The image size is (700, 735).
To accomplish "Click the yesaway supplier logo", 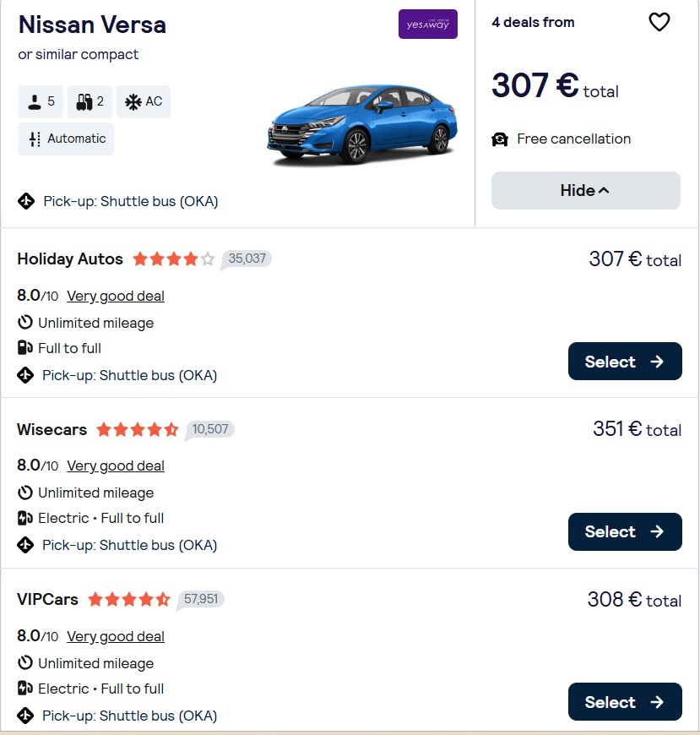I will [427, 24].
